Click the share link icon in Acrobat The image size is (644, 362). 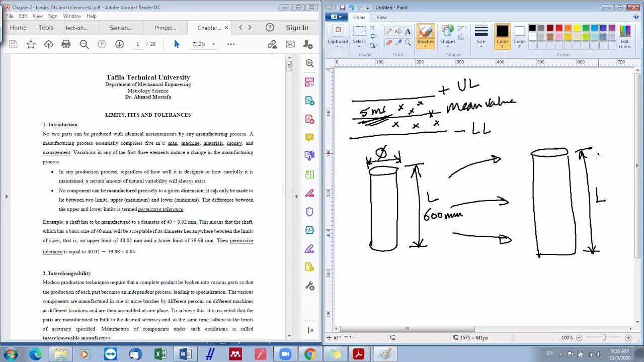(272, 44)
